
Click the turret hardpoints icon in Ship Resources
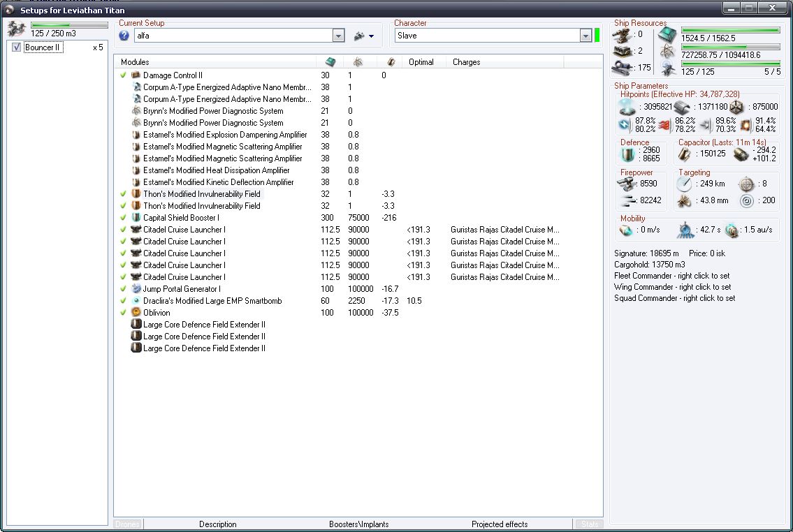pyautogui.click(x=623, y=34)
